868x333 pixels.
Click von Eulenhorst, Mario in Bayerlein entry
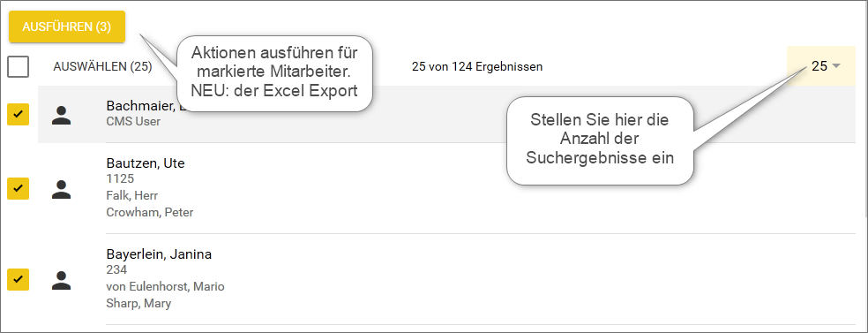165,286
